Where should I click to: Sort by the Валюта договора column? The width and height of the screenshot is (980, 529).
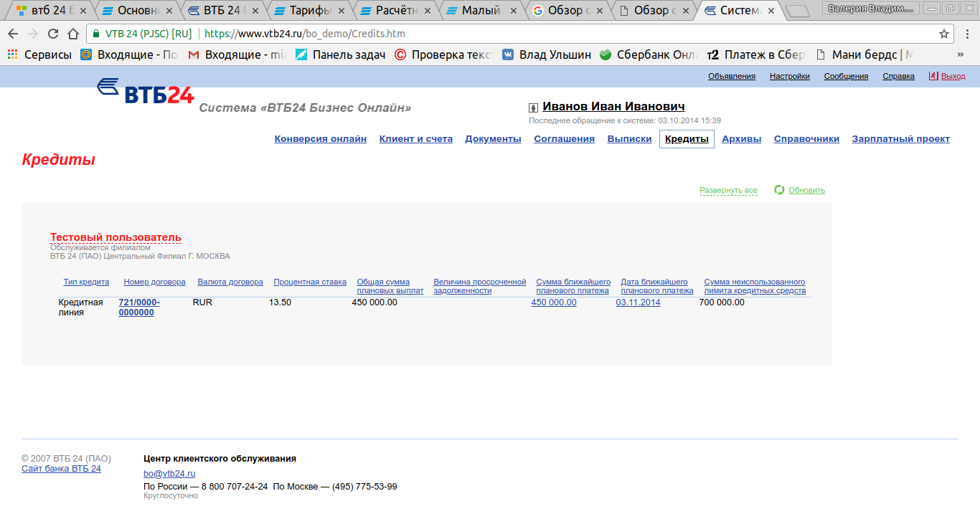tap(230, 282)
